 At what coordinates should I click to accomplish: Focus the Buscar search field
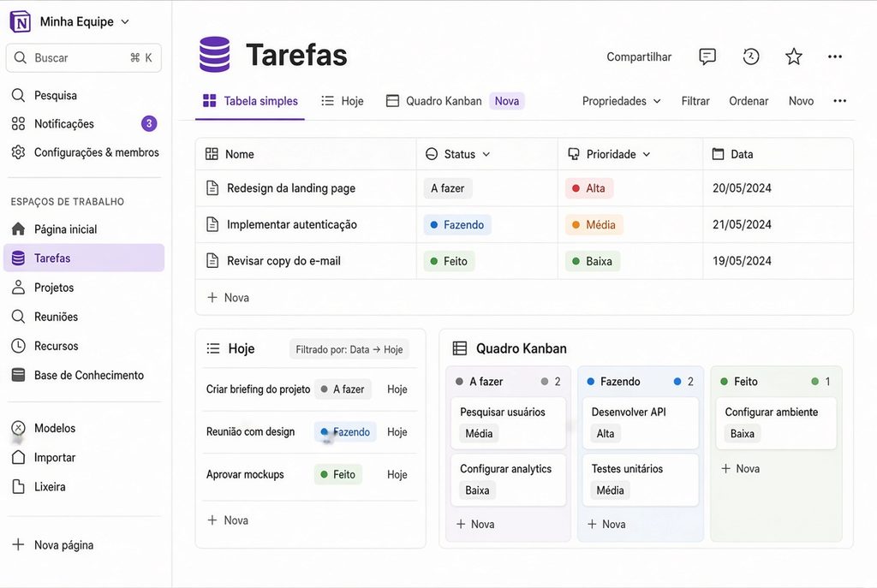click(x=84, y=57)
